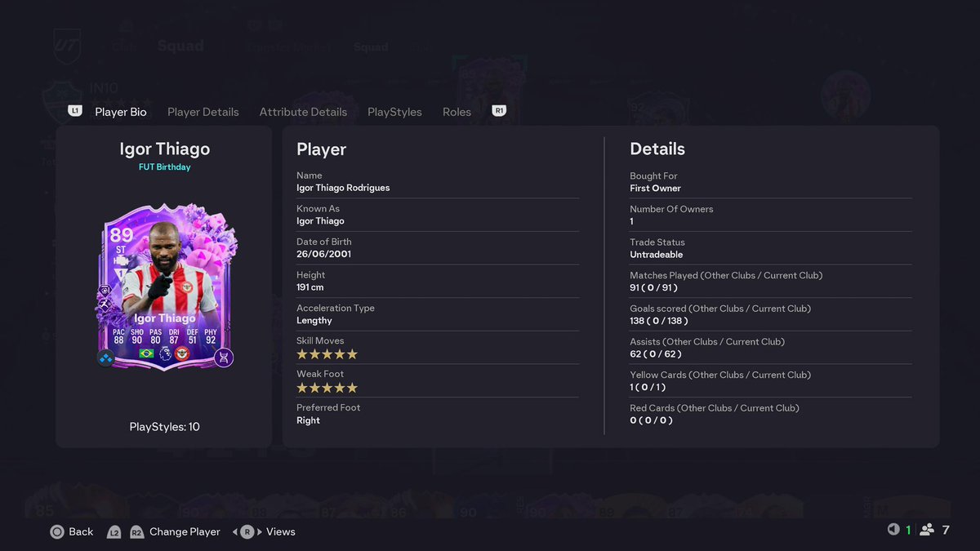Click the 'Igor Thiago' panel title
This screenshot has height=551, width=980.
[x=164, y=149]
